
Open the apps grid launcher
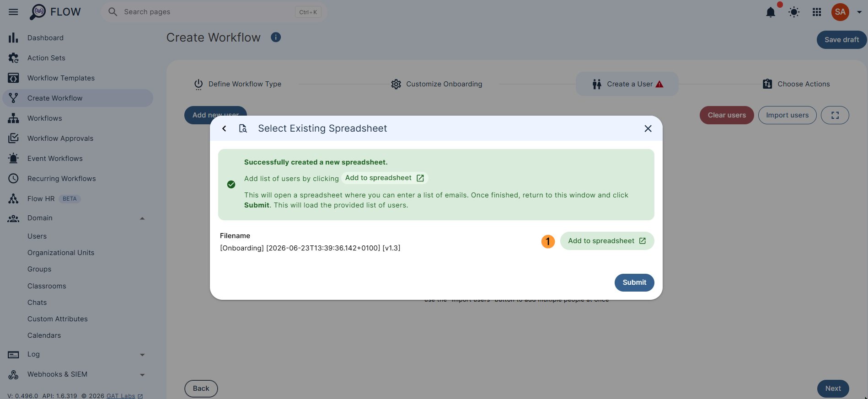[x=817, y=12]
